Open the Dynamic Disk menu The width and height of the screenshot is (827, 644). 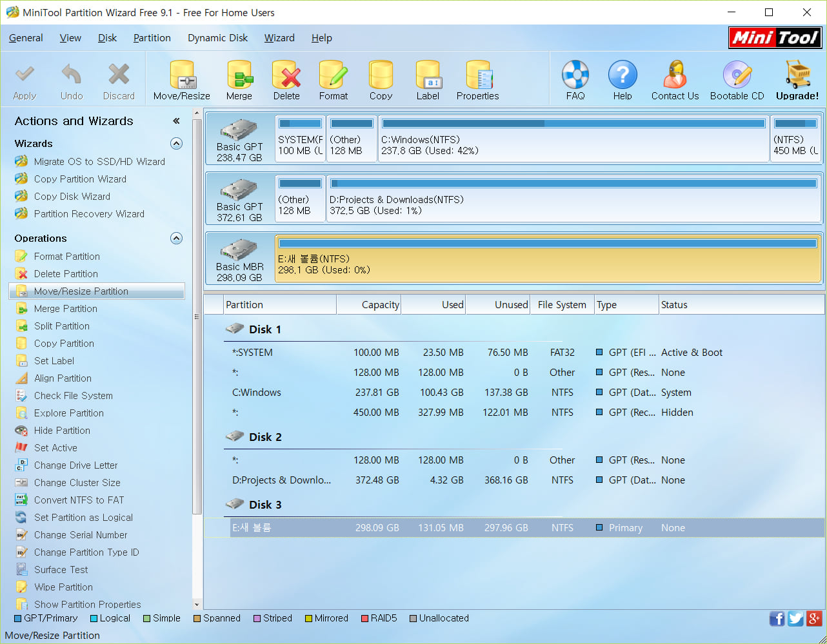[x=217, y=38]
